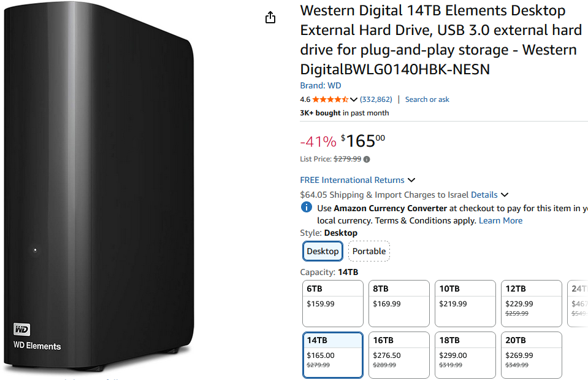Select the 18TB capacity at $299.00
This screenshot has width=588, height=380.
[x=465, y=355]
